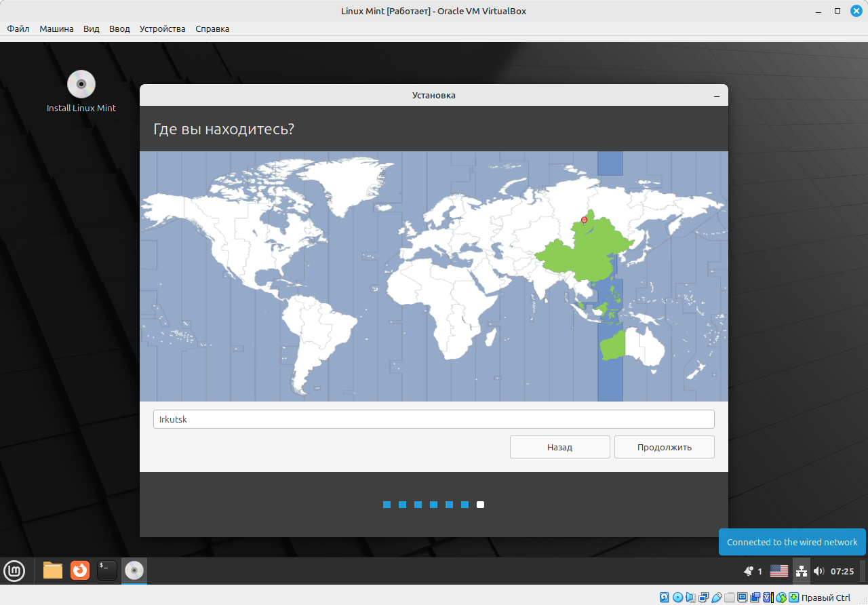This screenshot has width=868, height=605.
Task: Click the Продолжить button
Action: pos(665,447)
